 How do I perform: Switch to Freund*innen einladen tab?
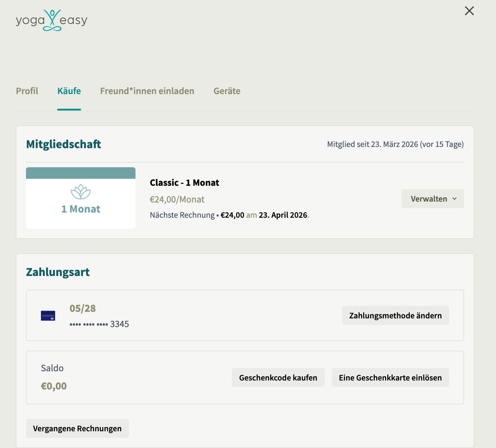(x=147, y=91)
